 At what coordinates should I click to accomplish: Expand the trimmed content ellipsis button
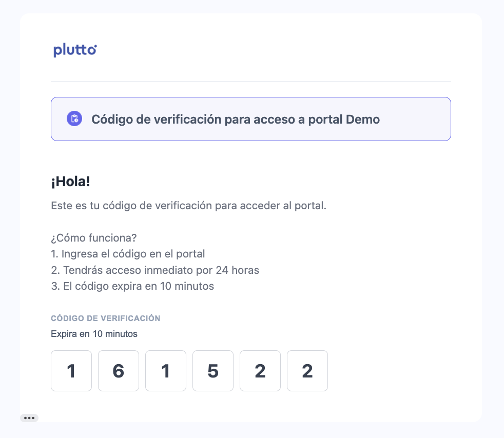[x=29, y=418]
